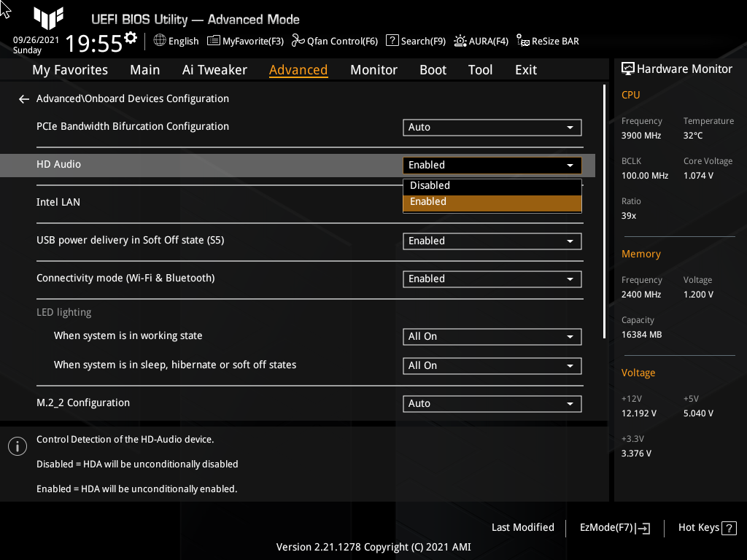Open the M.2_2 Configuration dropdown
Viewport: 747px width, 560px height.
coord(492,403)
